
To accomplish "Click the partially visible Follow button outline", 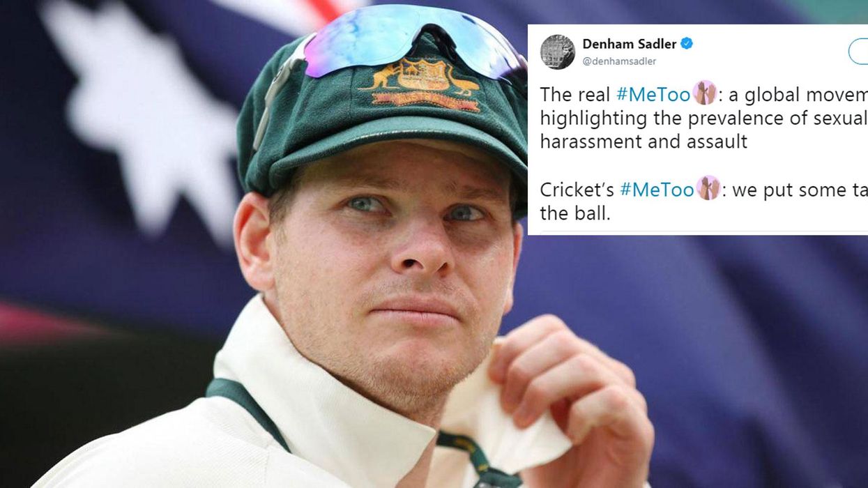I will click(x=858, y=52).
